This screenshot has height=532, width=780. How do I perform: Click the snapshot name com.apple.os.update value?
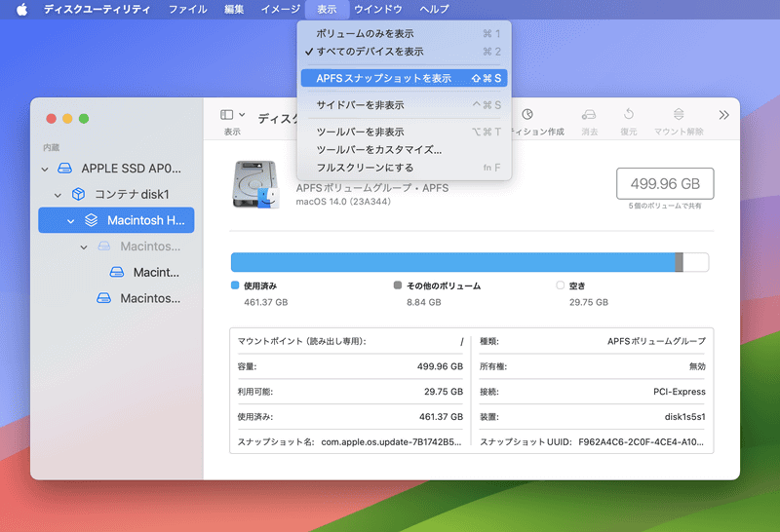click(392, 441)
